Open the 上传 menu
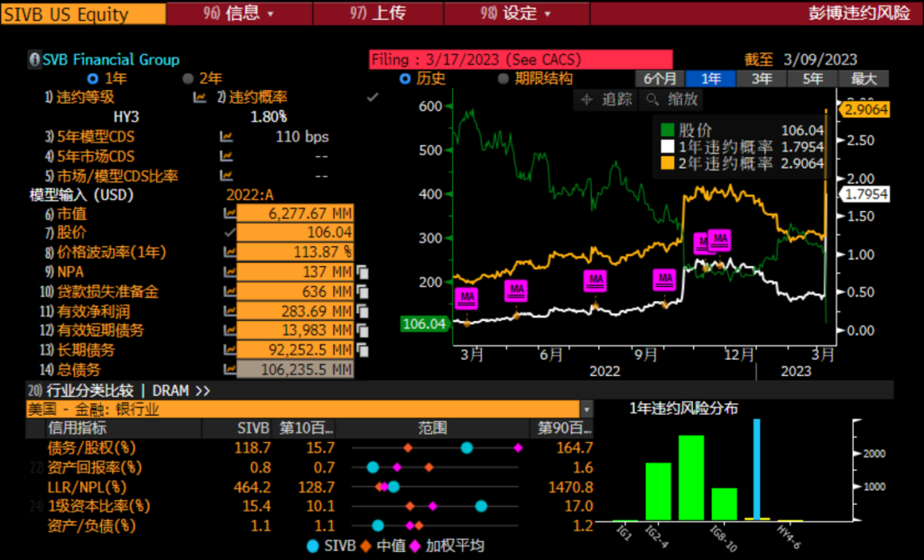924x560 pixels. pyautogui.click(x=377, y=14)
